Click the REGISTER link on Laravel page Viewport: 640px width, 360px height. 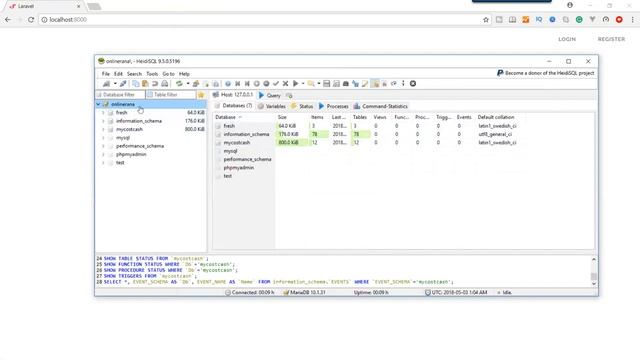[611, 39]
